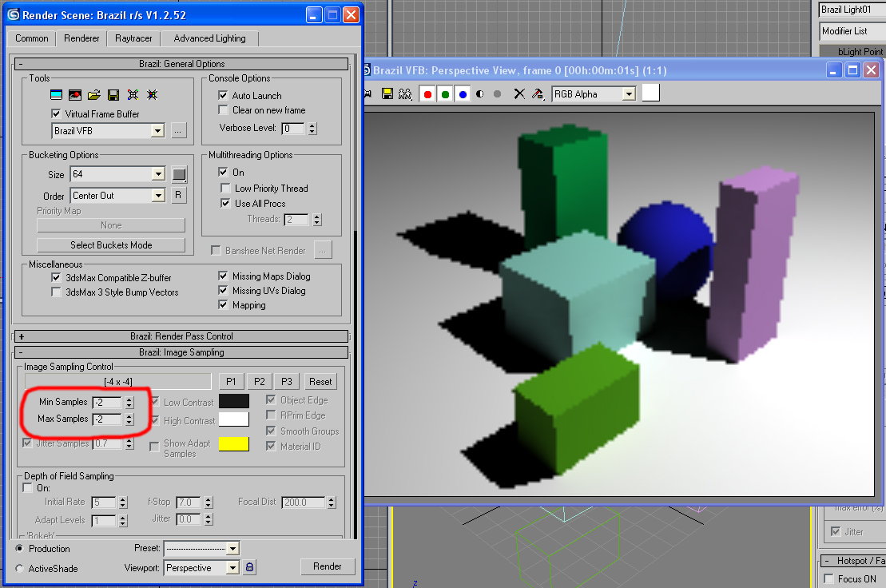Open Modifier List dropdown in command panel

852,31
